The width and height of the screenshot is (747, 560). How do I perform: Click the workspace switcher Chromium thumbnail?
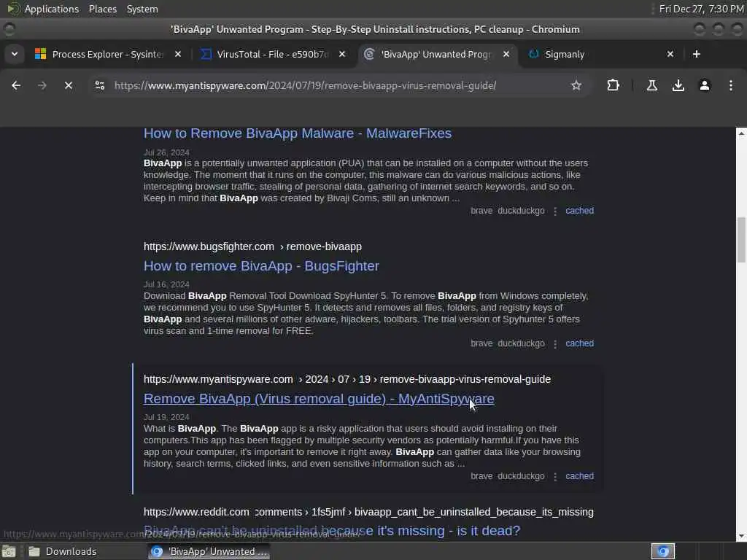(x=662, y=551)
